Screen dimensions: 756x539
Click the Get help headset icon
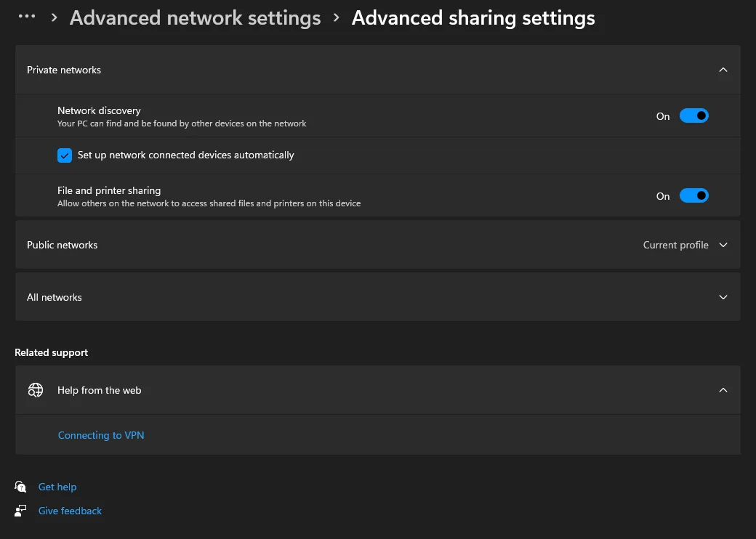[x=20, y=487]
